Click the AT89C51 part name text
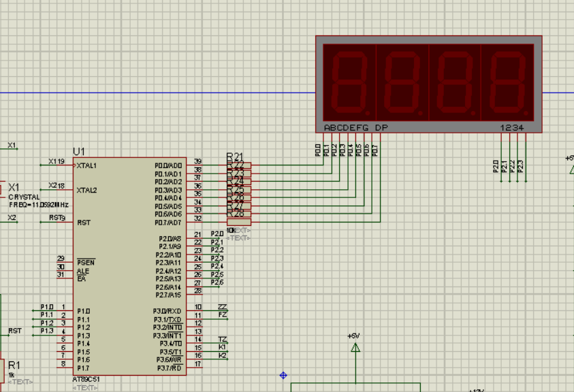The image size is (574, 392). pos(86,379)
